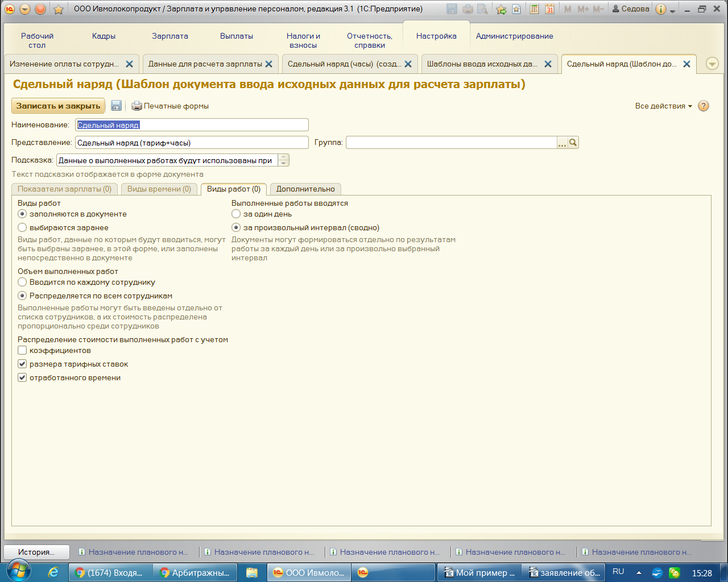Select the Виды работ (0) tab
The width and height of the screenshot is (728, 582).
(x=234, y=189)
